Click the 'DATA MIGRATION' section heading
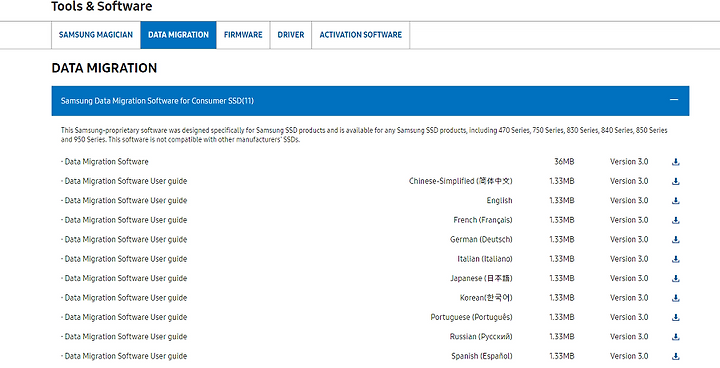 point(104,68)
